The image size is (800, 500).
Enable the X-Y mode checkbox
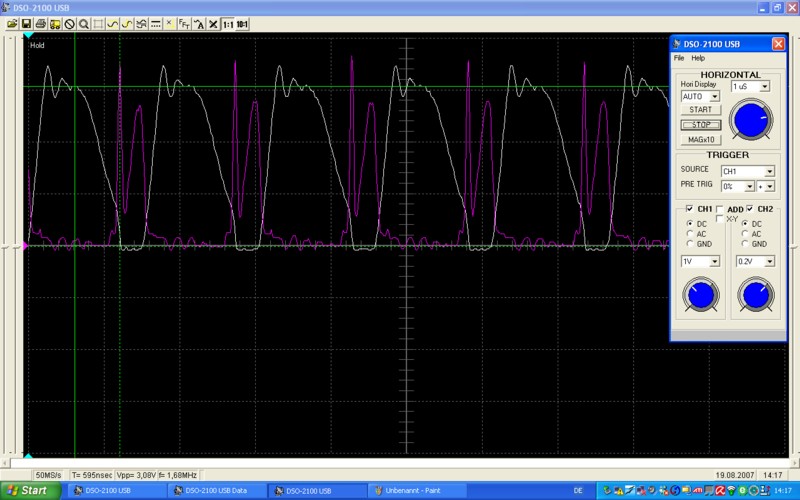click(x=720, y=219)
